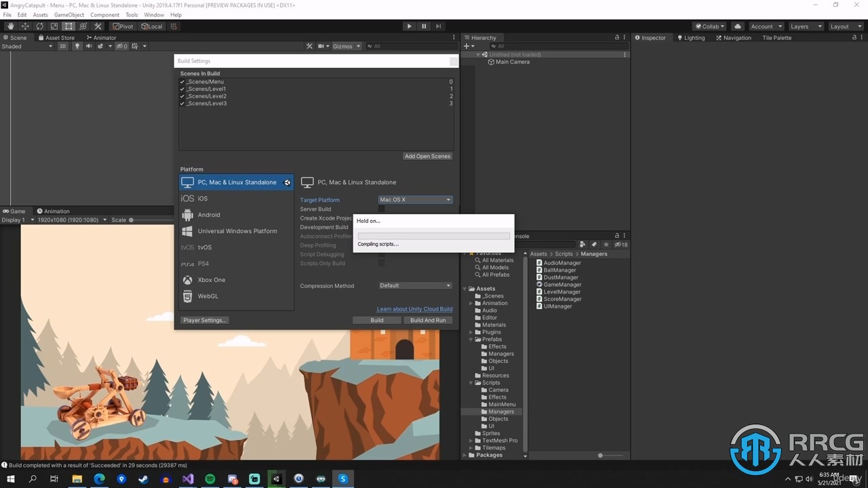Screen dimensions: 868x488
Task: Toggle Pivot handle position button
Action: [123, 26]
